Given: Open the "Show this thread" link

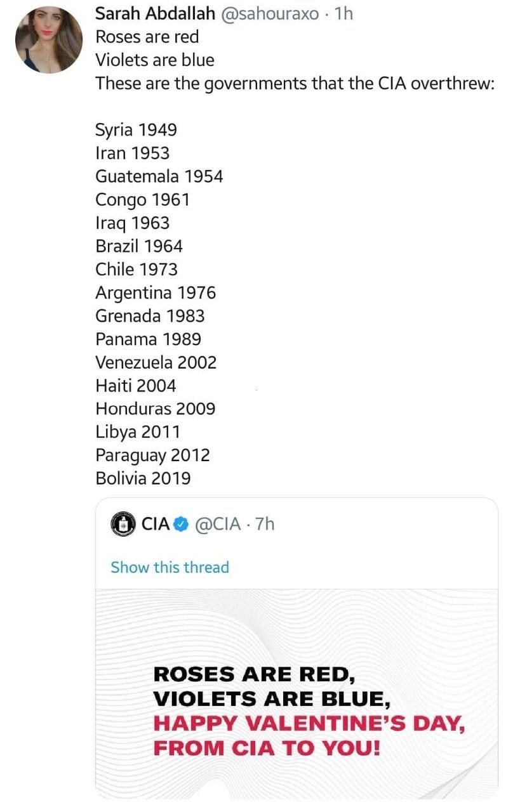Looking at the screenshot, I should pyautogui.click(x=170, y=567).
